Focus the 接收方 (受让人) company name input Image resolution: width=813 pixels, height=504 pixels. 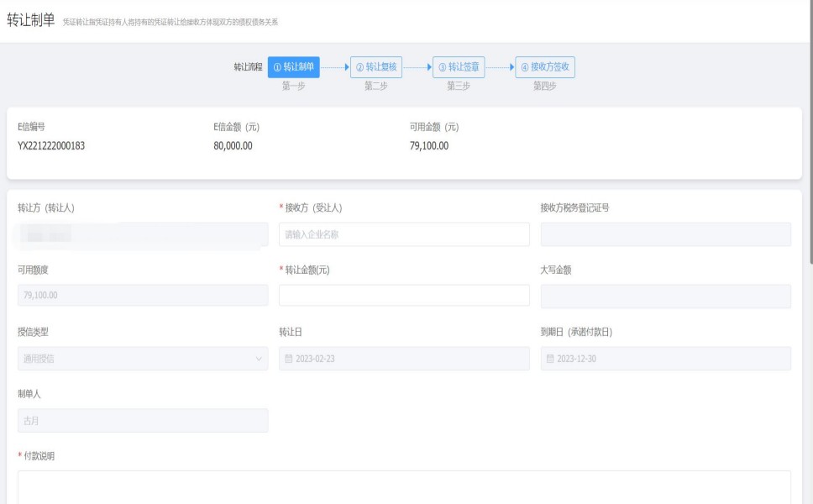point(404,234)
